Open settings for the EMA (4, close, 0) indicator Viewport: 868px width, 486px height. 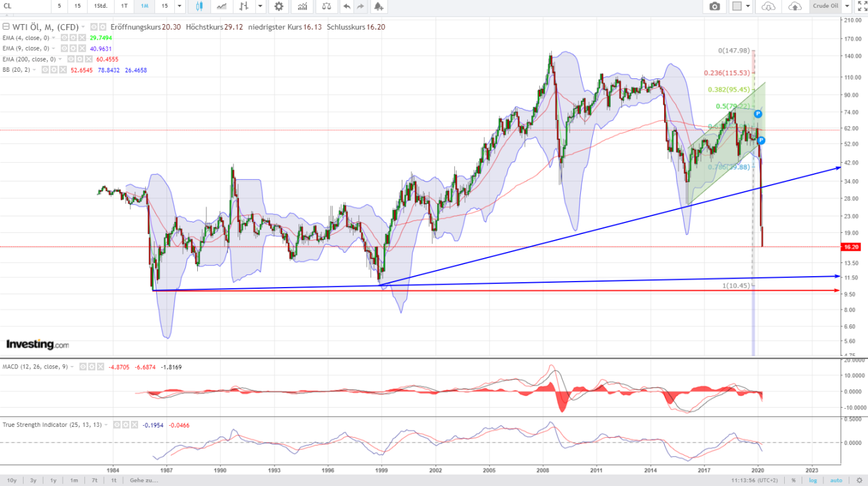click(x=73, y=37)
